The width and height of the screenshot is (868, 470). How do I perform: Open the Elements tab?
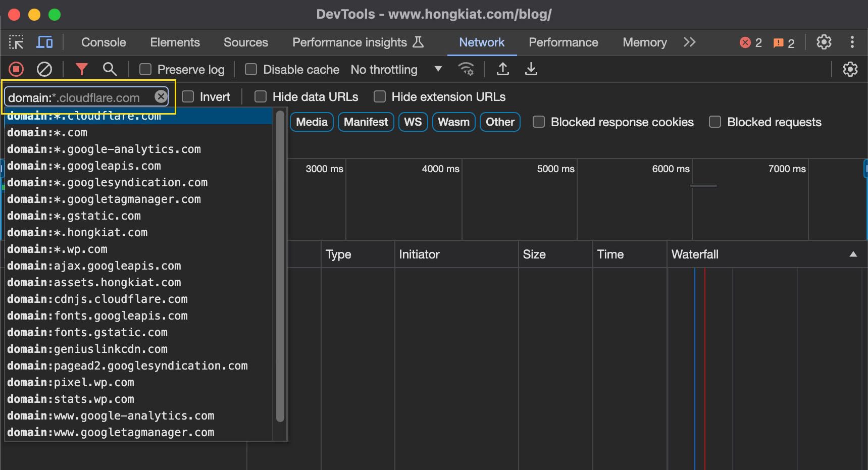175,42
